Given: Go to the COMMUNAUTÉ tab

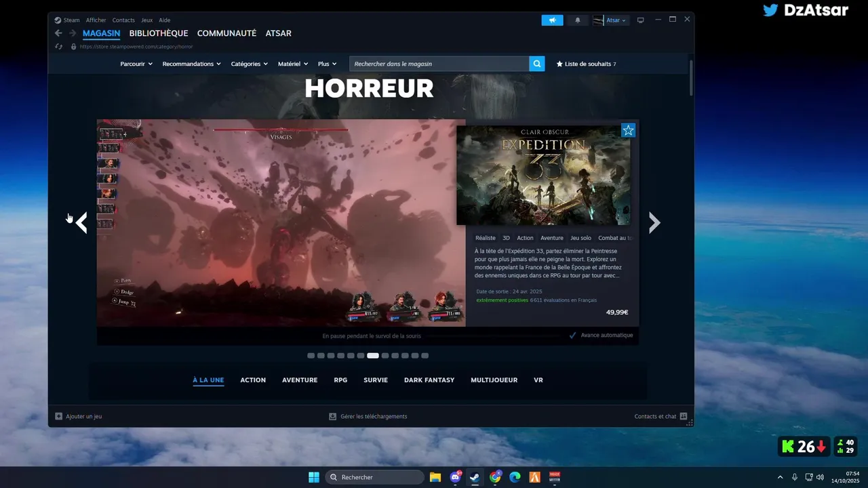Looking at the screenshot, I should pyautogui.click(x=226, y=33).
